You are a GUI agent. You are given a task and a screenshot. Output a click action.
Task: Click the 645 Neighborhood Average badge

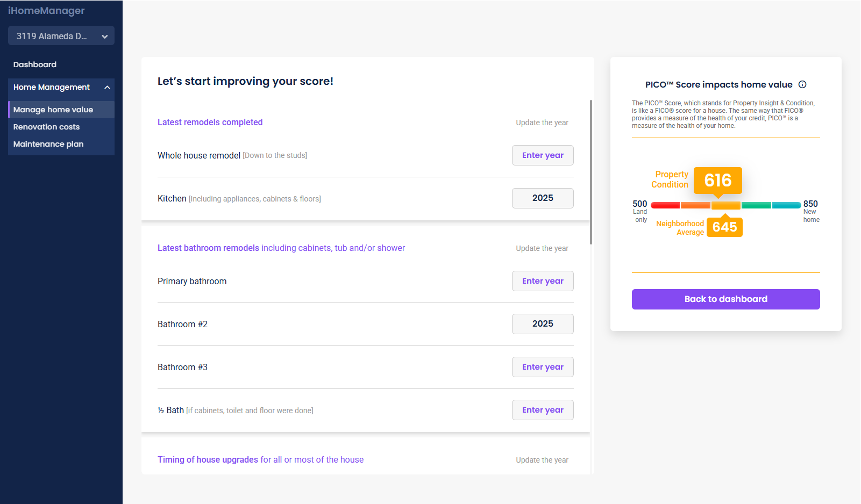coord(724,227)
